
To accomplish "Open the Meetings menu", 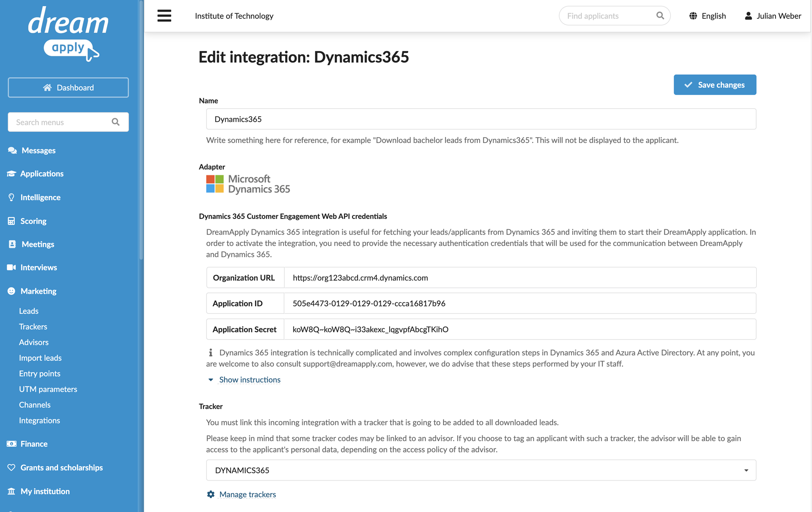I will 38,244.
